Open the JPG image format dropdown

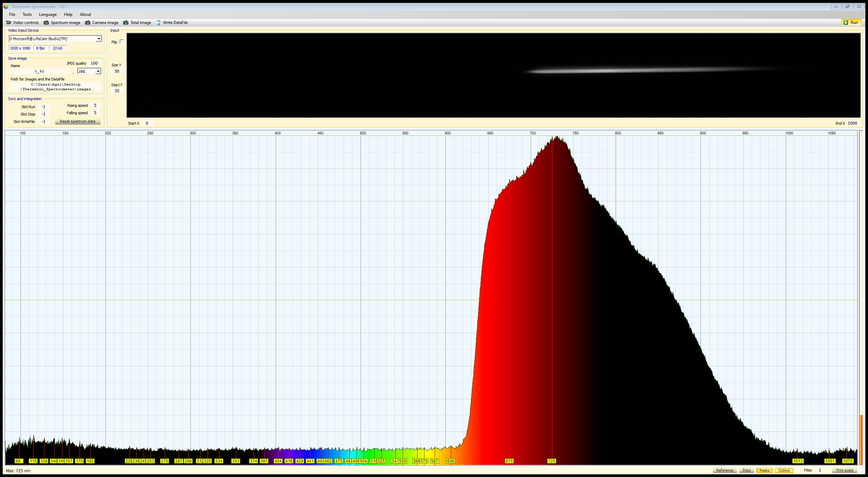tap(98, 71)
